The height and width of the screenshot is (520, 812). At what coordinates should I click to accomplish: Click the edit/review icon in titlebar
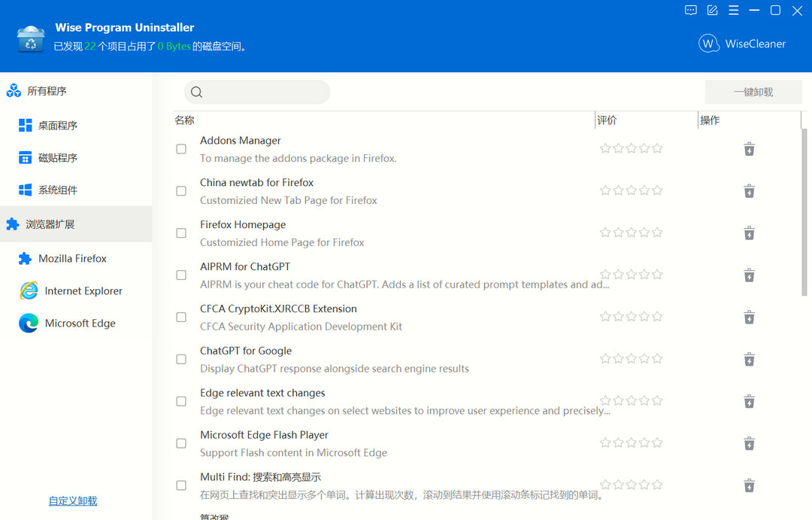tap(711, 11)
